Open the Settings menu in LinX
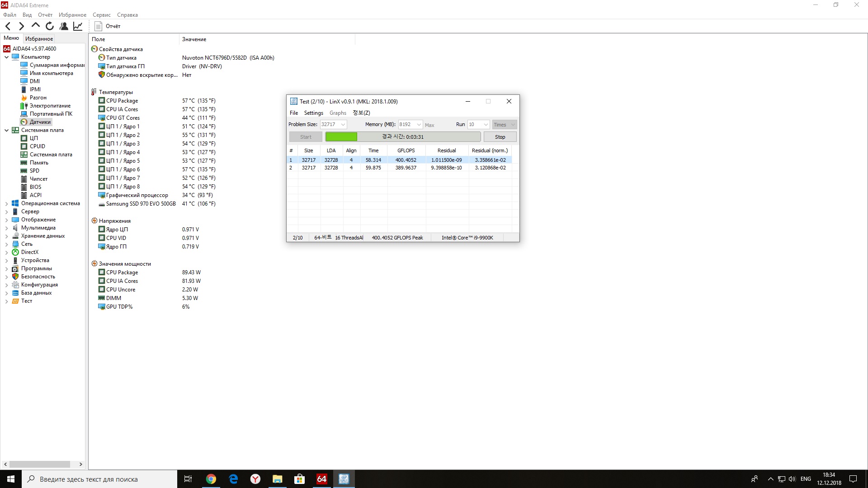Image resolution: width=868 pixels, height=488 pixels. tap(313, 113)
